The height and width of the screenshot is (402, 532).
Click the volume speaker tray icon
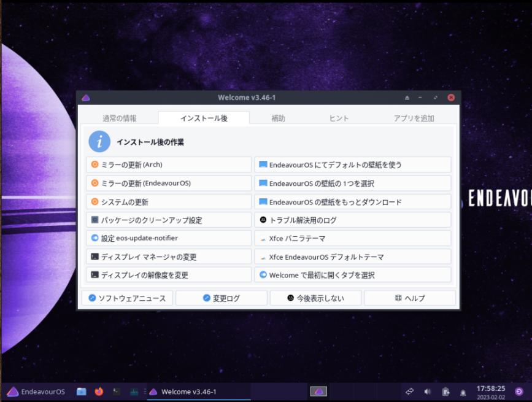coord(428,392)
